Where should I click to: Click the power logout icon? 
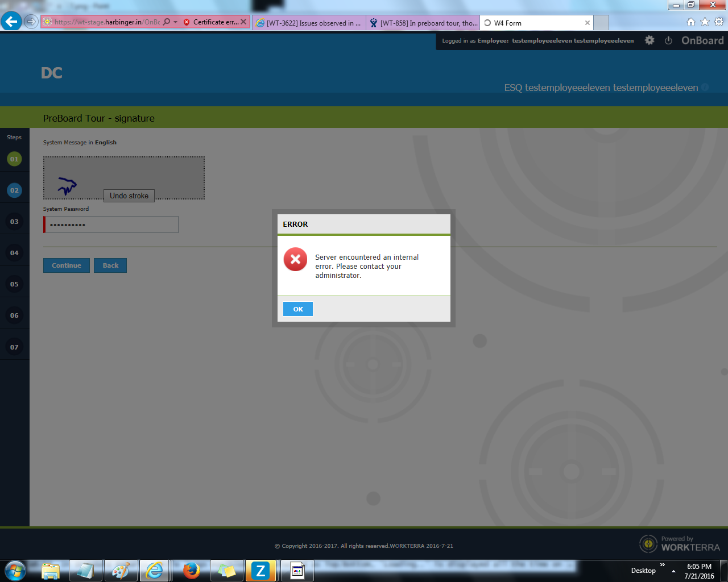coord(668,40)
